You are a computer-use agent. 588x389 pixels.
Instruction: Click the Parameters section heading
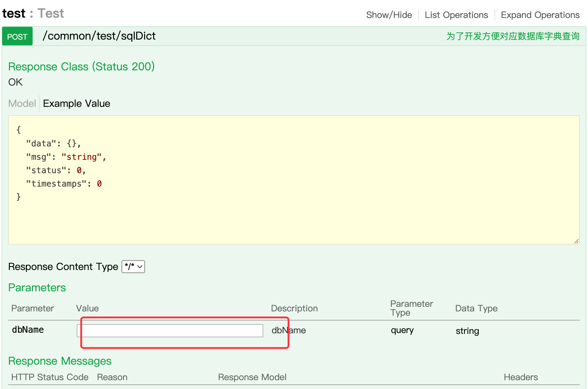[37, 288]
